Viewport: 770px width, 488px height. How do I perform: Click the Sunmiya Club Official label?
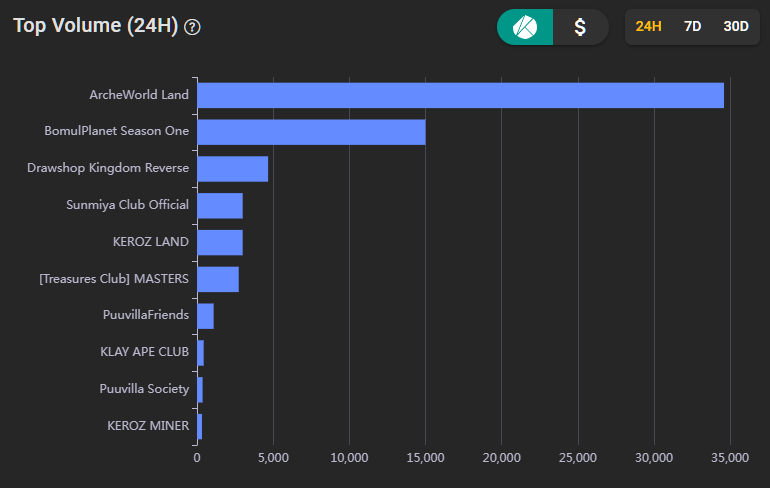coord(127,205)
